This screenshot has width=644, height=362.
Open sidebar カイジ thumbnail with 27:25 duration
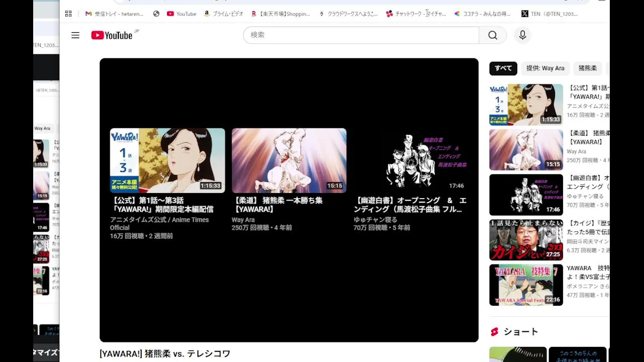tap(526, 240)
